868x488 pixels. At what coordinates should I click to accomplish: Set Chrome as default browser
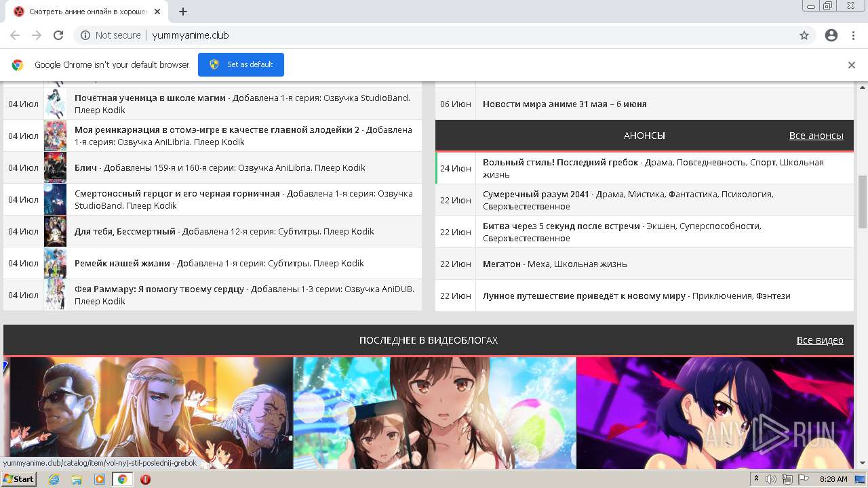pyautogui.click(x=241, y=64)
